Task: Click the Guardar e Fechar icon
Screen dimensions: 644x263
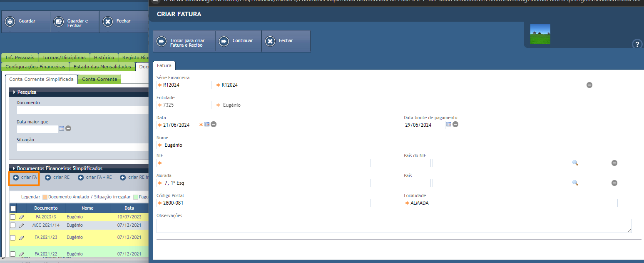Action: (x=59, y=21)
